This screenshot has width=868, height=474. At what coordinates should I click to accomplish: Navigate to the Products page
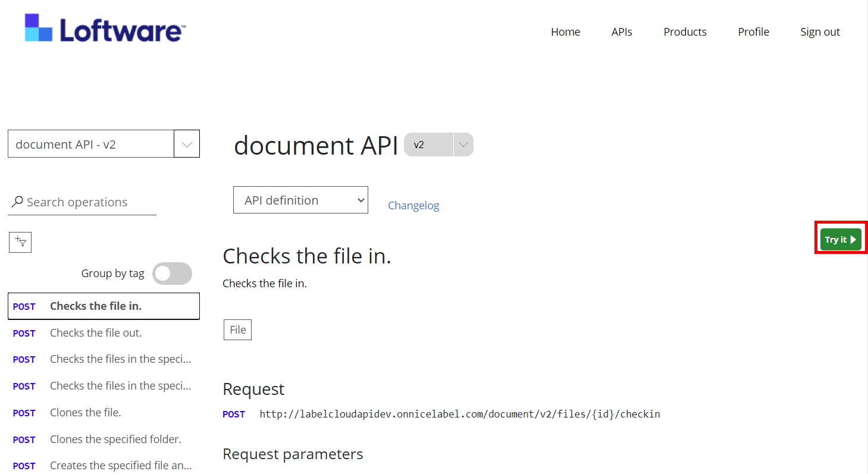tap(685, 32)
